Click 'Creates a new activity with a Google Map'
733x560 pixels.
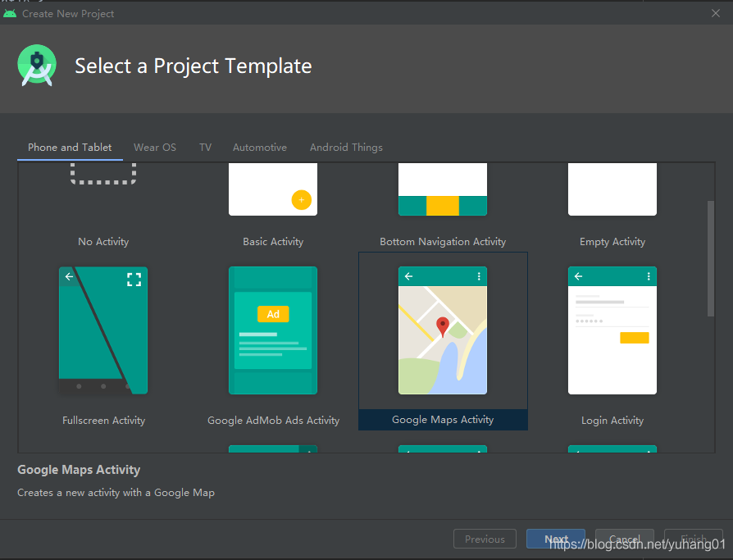pos(116,493)
